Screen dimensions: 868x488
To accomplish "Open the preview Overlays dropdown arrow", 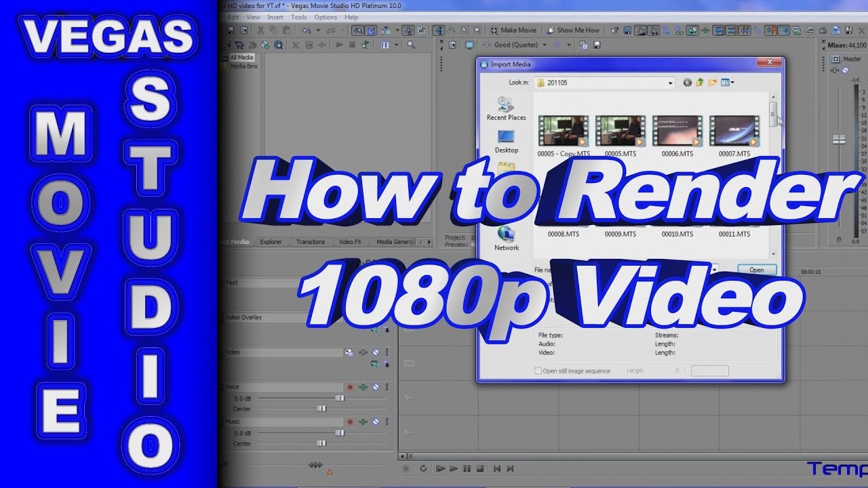I will [x=569, y=45].
